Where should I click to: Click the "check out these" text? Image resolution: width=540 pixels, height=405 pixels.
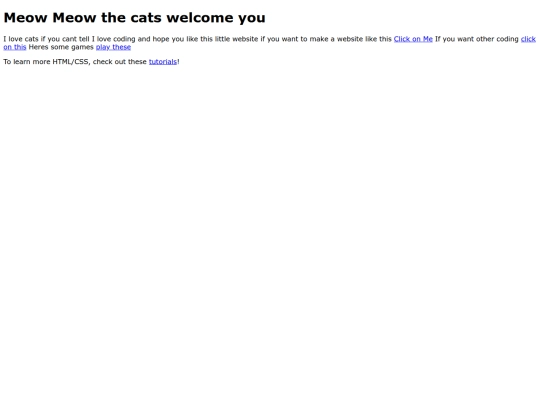pyautogui.click(x=120, y=62)
